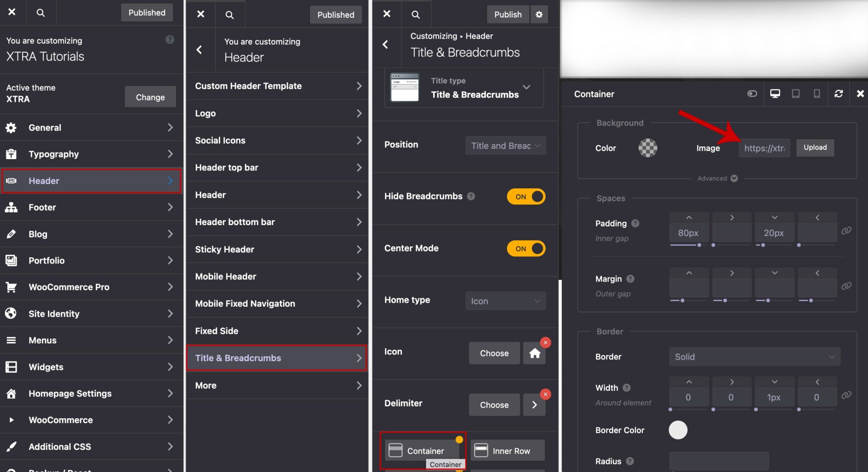Click the Upload button for background image
Image resolution: width=868 pixels, height=472 pixels.
[x=815, y=148]
